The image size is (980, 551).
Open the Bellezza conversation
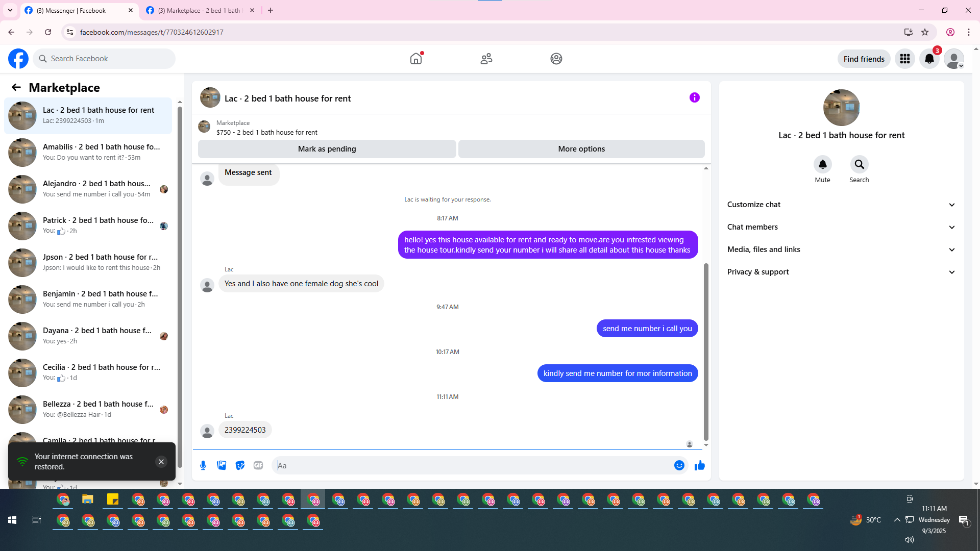point(88,410)
